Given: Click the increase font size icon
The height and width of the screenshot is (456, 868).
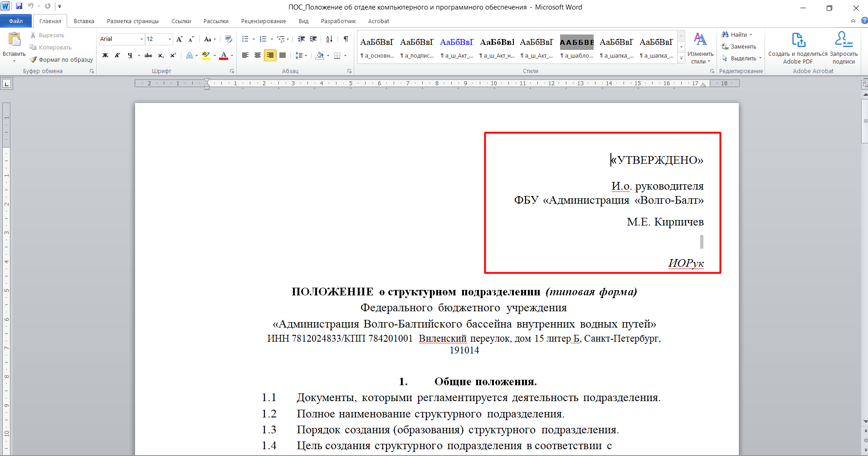Looking at the screenshot, I should tap(180, 39).
